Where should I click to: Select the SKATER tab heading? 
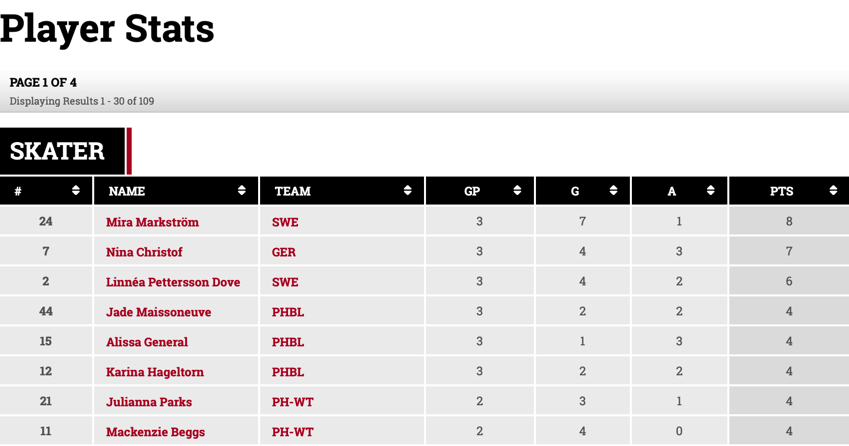58,151
